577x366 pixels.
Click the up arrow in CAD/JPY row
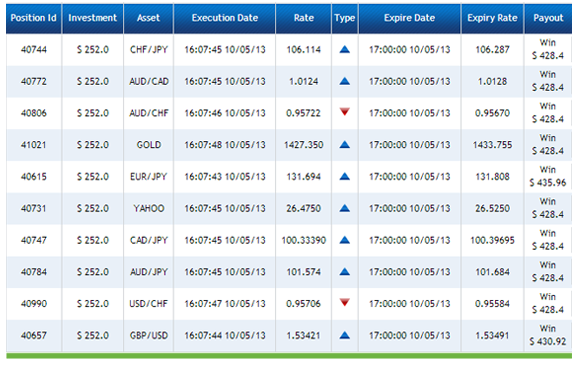pos(344,240)
